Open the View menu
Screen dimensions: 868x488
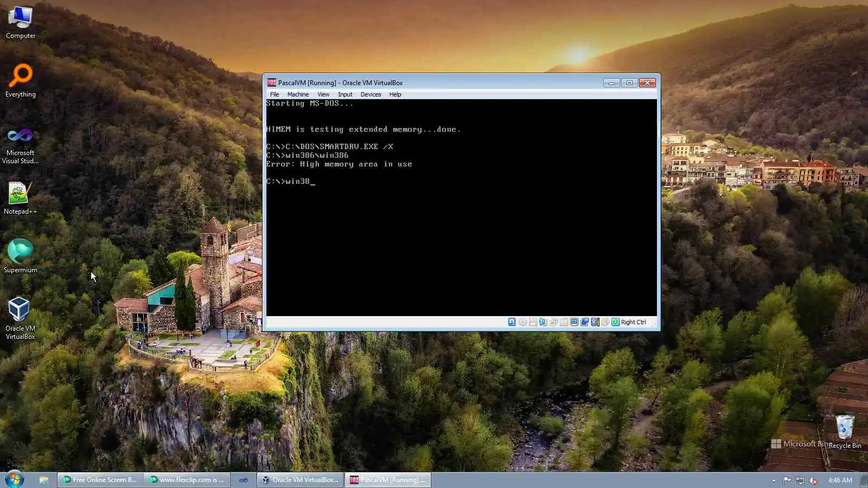point(323,94)
